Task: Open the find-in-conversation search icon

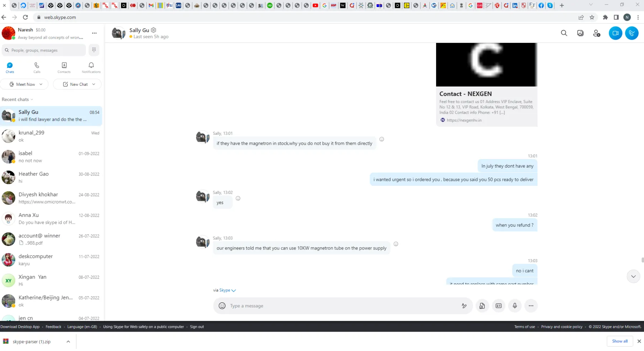Action: click(564, 33)
